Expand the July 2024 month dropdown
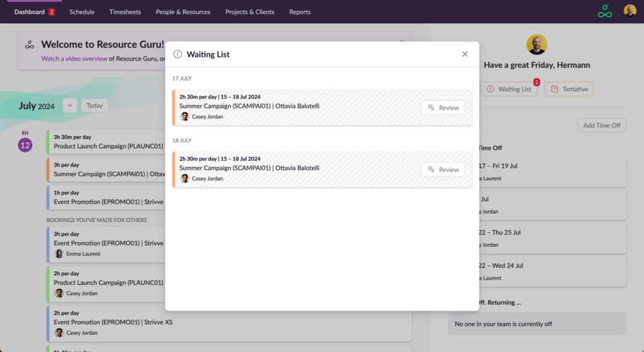 (x=70, y=105)
